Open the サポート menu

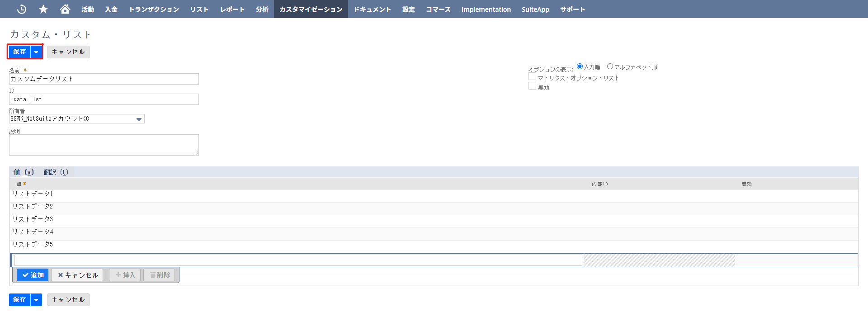tap(572, 9)
